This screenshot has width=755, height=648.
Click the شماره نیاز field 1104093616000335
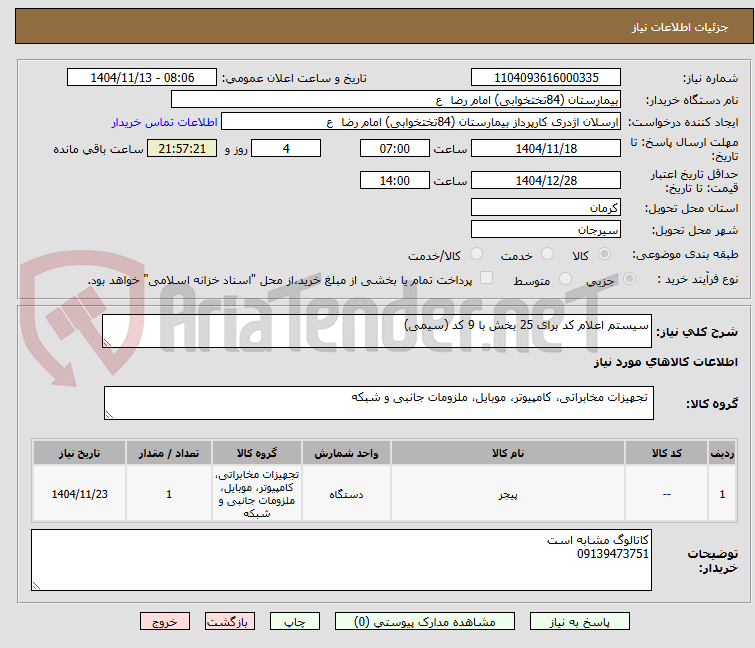coord(546,78)
